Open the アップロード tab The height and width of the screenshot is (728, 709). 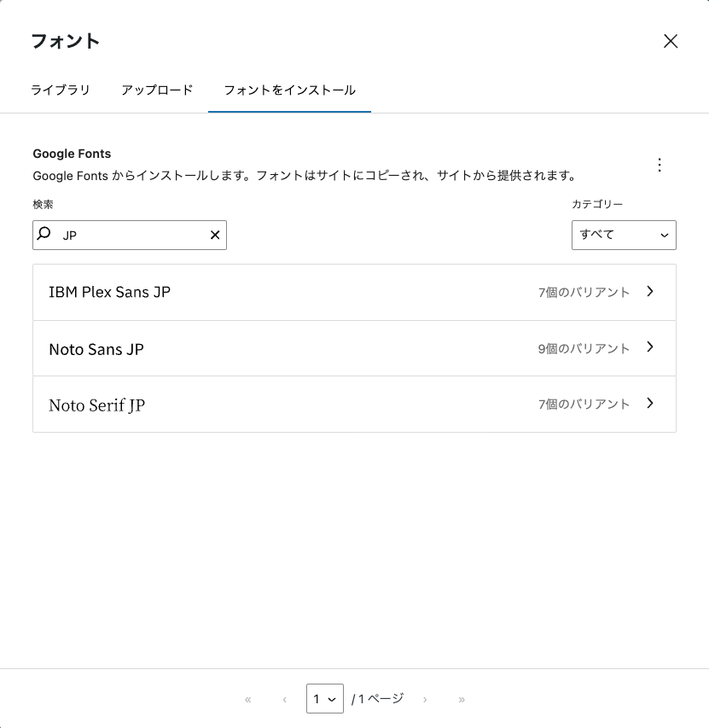(x=157, y=90)
